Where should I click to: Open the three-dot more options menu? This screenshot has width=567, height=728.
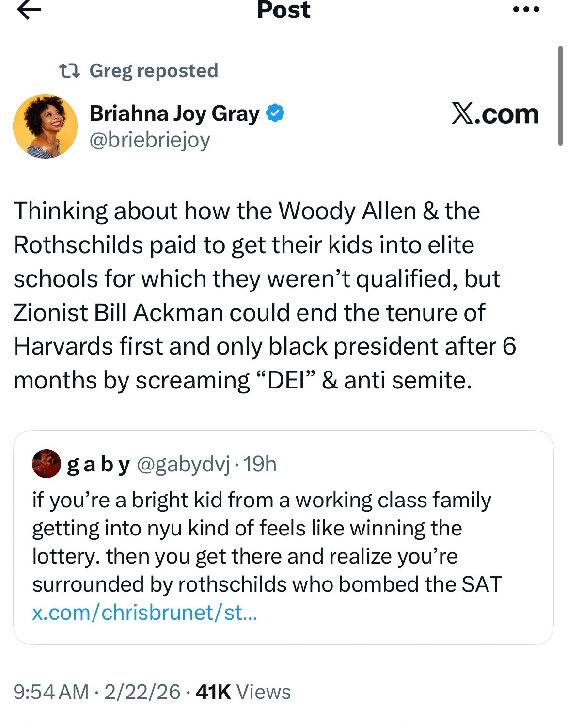point(526,9)
